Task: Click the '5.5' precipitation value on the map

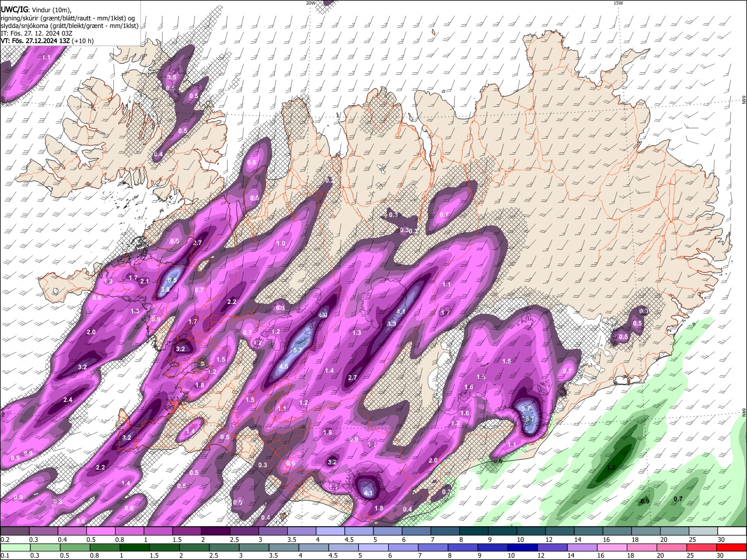Action: coord(172,280)
